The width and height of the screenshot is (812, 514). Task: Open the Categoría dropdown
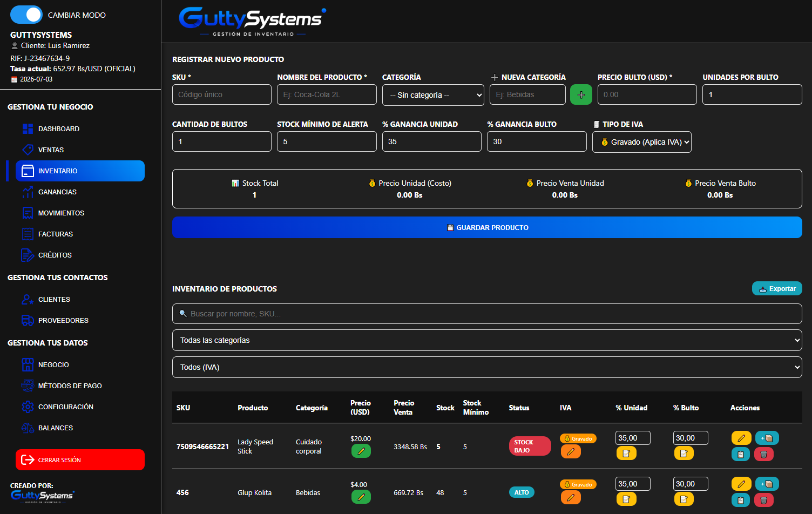(x=433, y=95)
